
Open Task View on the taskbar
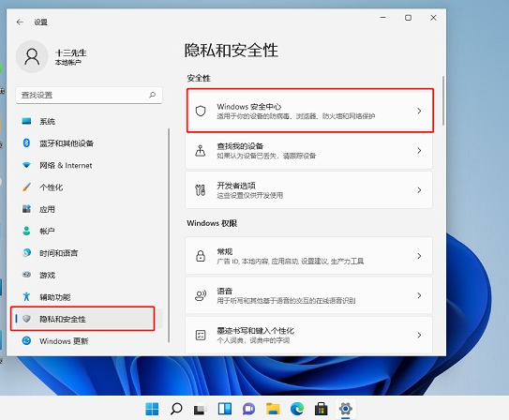[x=200, y=409]
